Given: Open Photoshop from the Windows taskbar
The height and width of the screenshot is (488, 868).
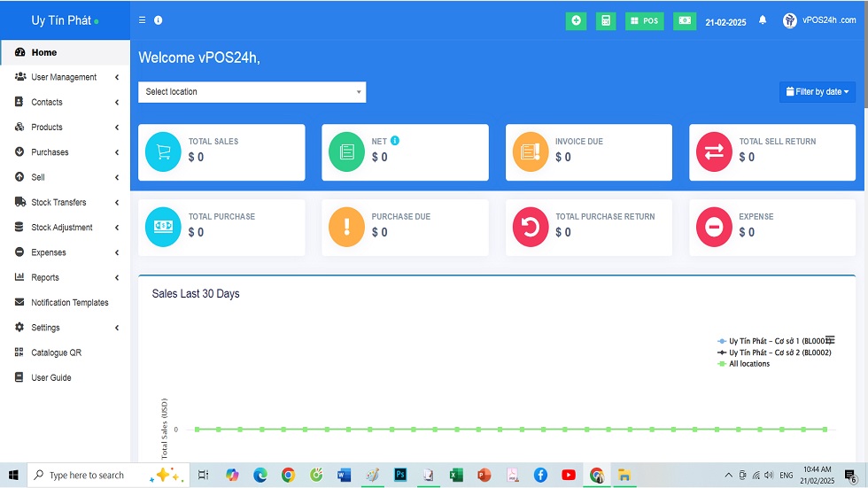Looking at the screenshot, I should pos(400,476).
